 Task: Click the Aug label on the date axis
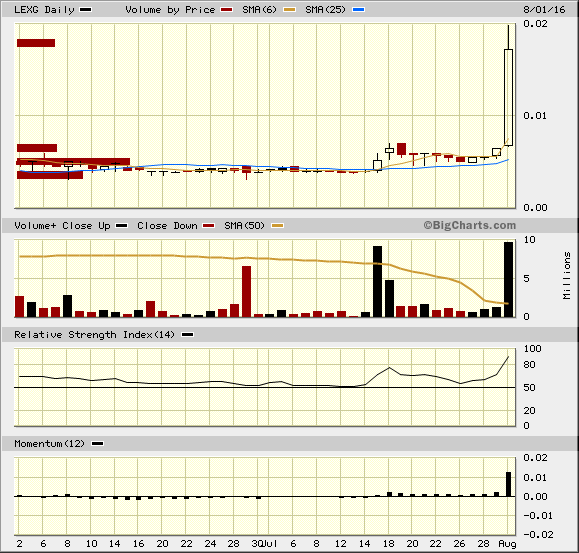tap(507, 544)
